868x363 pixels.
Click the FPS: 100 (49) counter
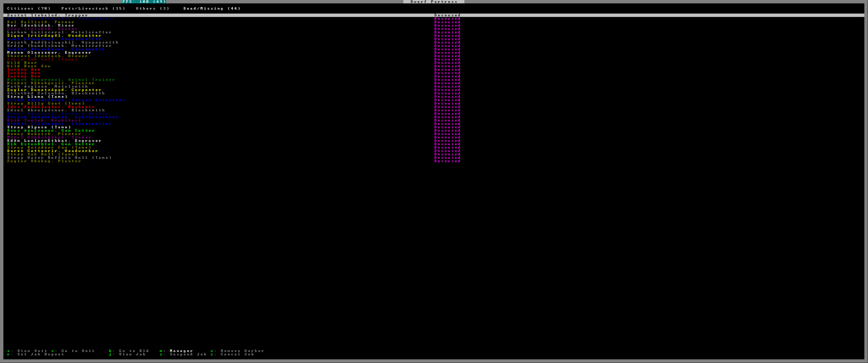click(x=144, y=2)
